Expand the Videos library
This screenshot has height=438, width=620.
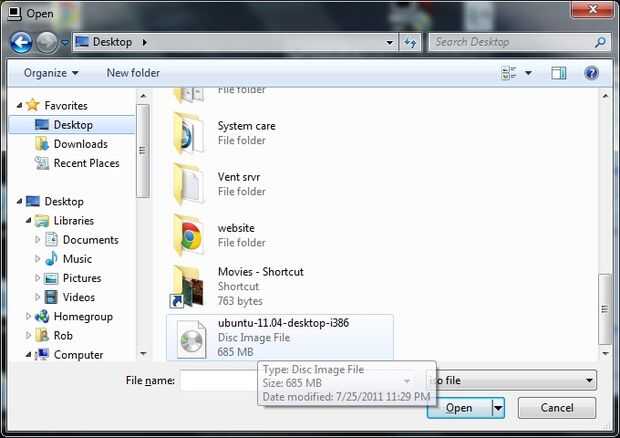coord(38,297)
